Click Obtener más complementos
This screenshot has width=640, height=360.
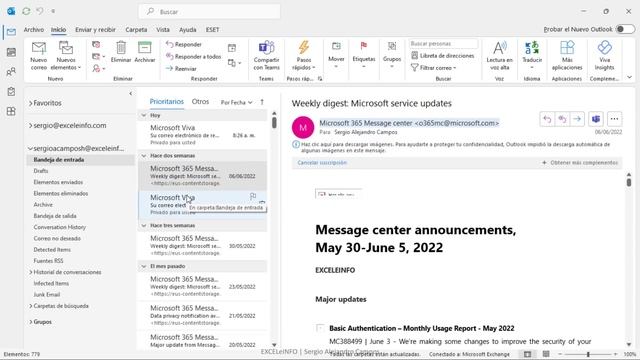580,163
